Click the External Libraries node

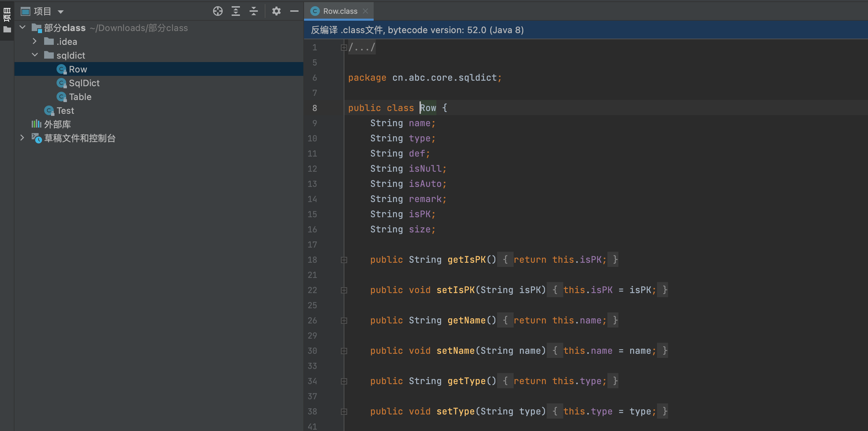click(57, 124)
